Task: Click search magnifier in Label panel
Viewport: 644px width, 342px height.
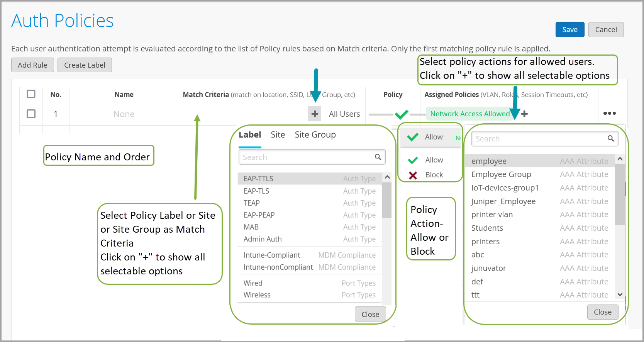Action: tap(378, 157)
